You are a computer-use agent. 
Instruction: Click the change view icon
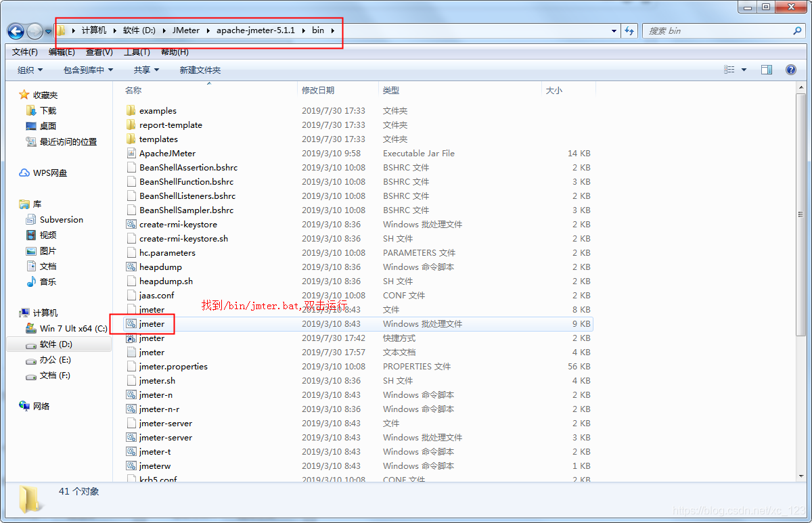point(729,70)
